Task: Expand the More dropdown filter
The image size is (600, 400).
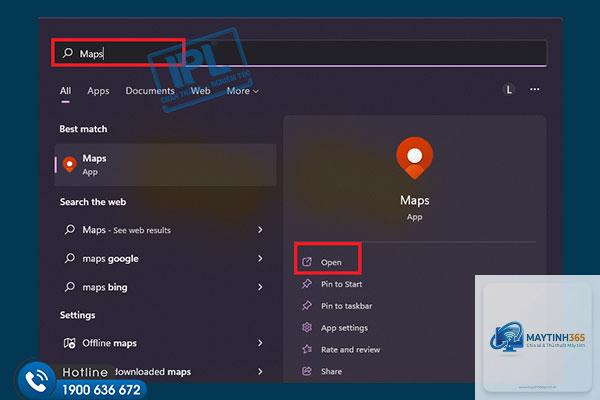Action: (x=243, y=91)
